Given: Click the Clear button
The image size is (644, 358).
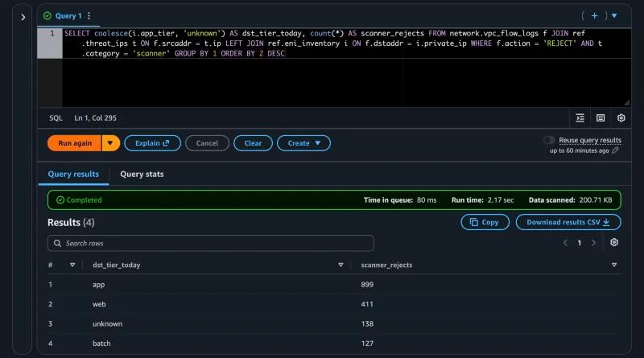Looking at the screenshot, I should point(253,143).
